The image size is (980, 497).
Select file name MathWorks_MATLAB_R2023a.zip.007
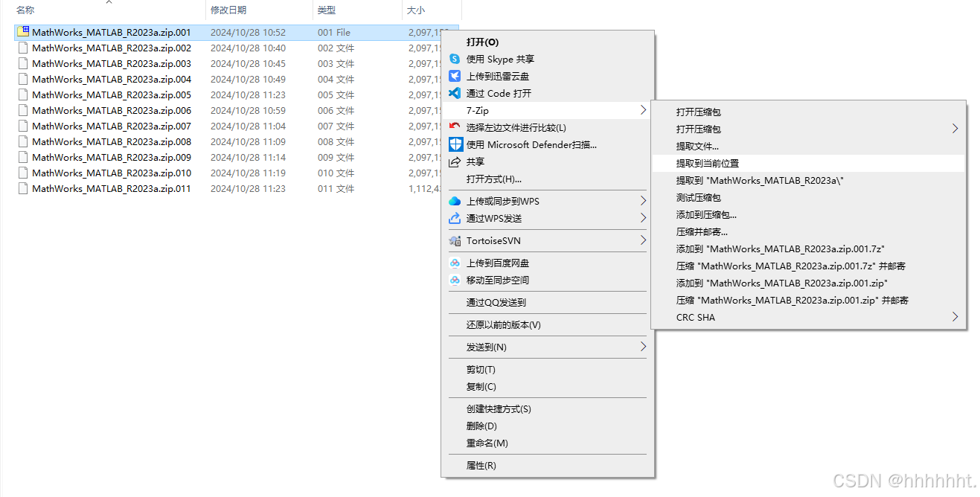(112, 126)
